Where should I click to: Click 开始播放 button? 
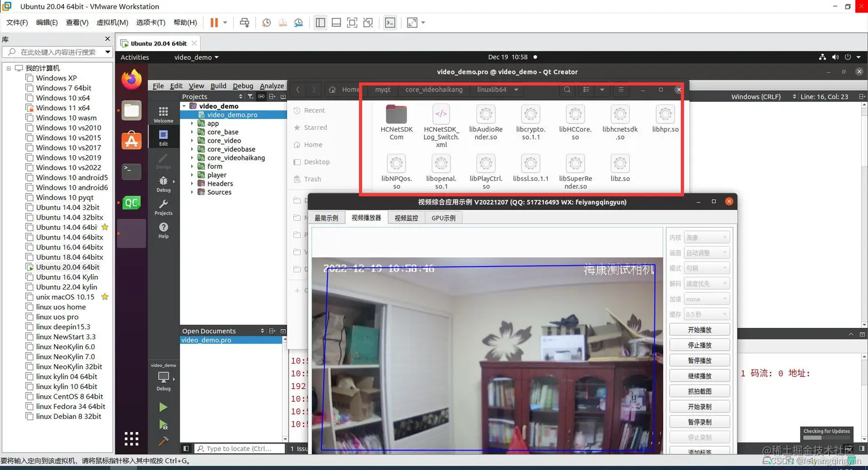tap(699, 330)
